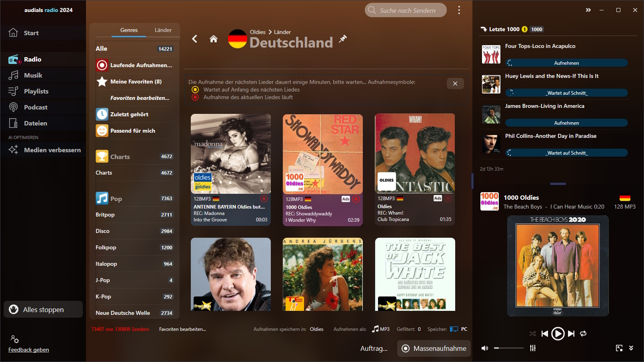Change save folder Oldies setting
The height and width of the screenshot is (362, 644).
pos(316,329)
